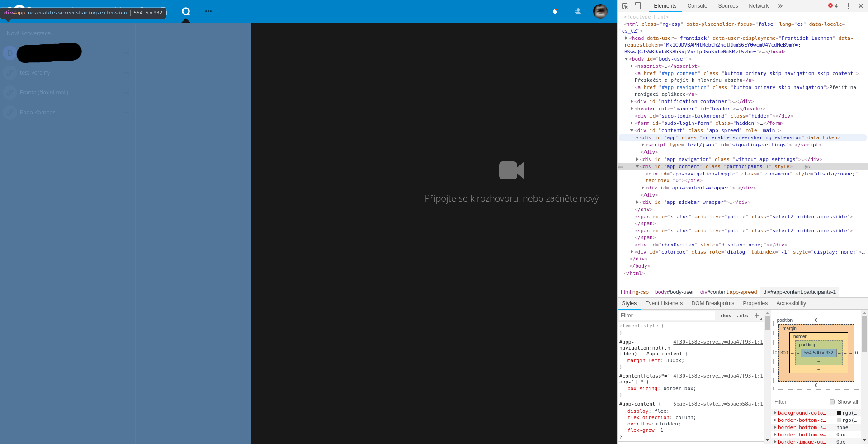Select the Styles tab
This screenshot has width=868, height=444.
[629, 303]
